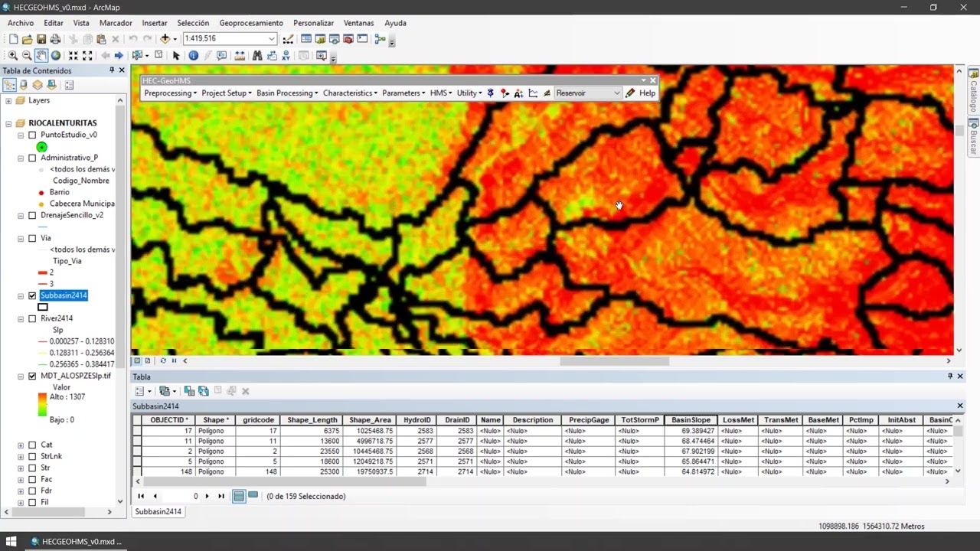The width and height of the screenshot is (980, 551).
Task: Click Switch Selection icon in table toolbar
Action: tap(204, 391)
